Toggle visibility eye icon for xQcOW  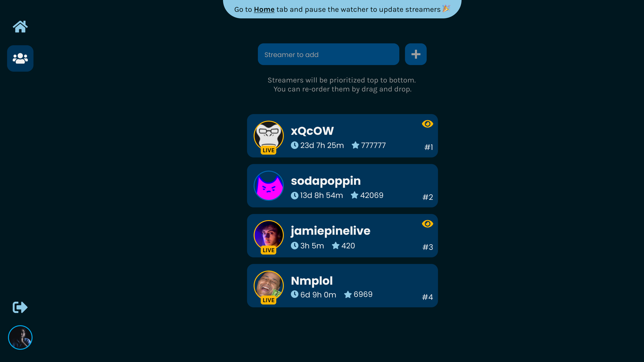[x=427, y=124]
